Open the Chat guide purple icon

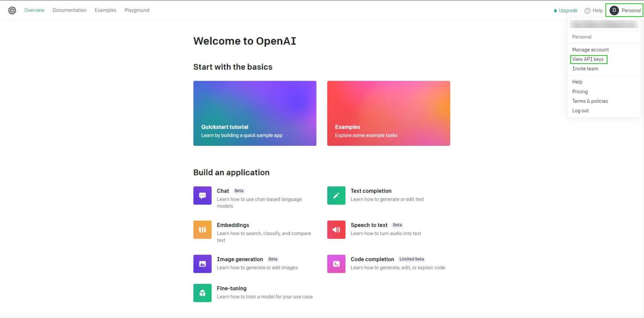coord(202,195)
